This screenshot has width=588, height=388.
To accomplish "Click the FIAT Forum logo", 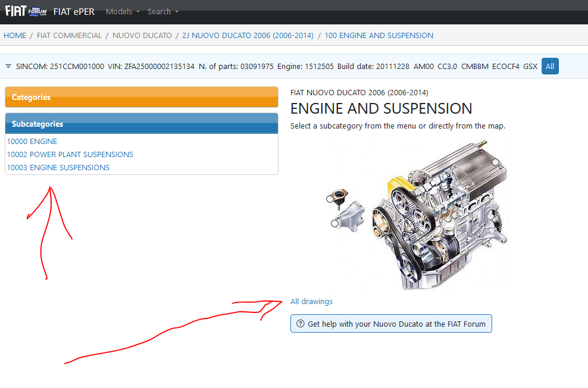I will point(26,11).
